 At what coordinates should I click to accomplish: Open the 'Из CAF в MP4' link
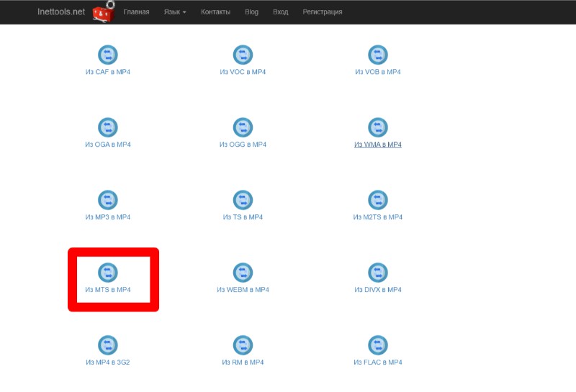[107, 72]
